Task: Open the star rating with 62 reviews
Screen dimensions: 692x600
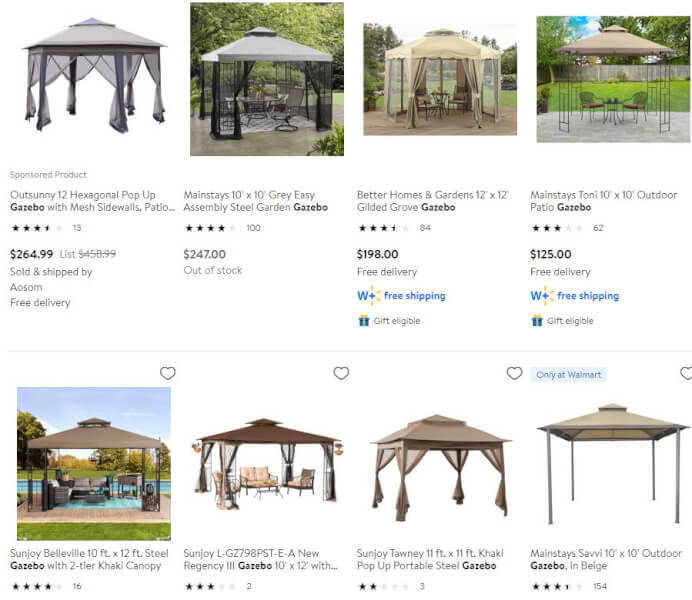Action: [557, 228]
